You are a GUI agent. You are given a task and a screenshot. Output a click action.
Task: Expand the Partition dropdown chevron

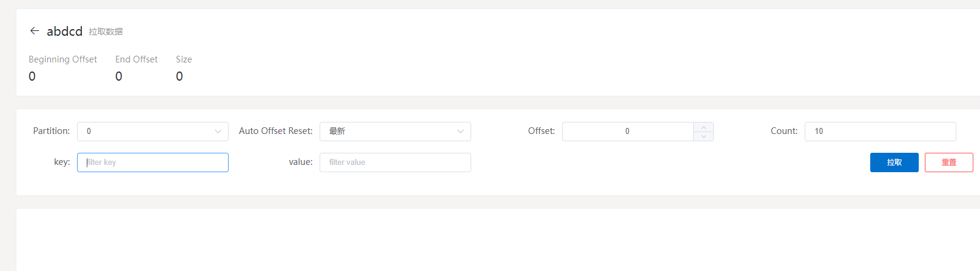click(x=218, y=132)
